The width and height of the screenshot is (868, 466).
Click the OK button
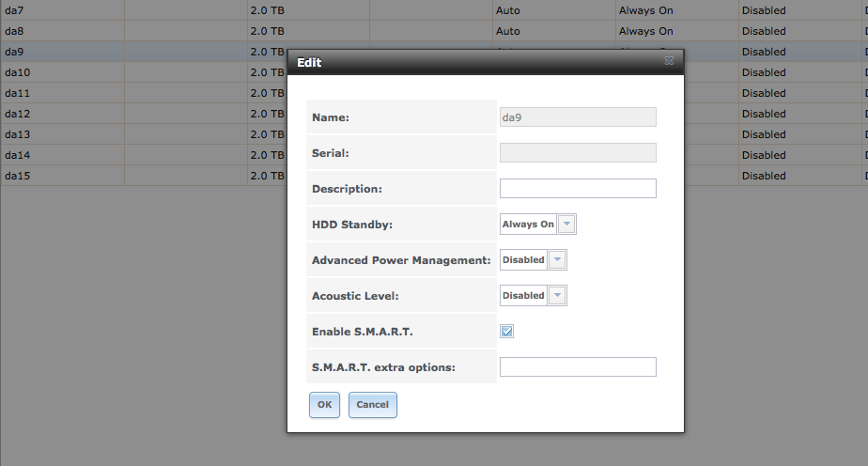(324, 405)
